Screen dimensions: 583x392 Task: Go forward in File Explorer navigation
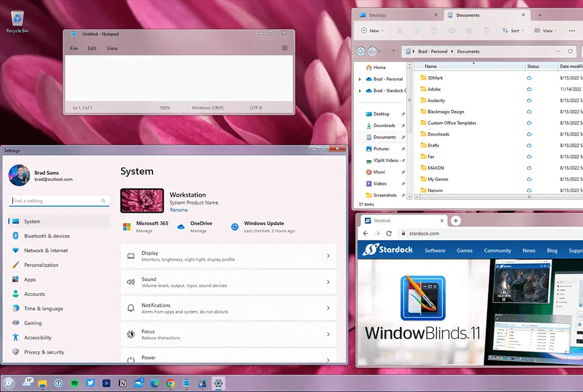pos(372,52)
